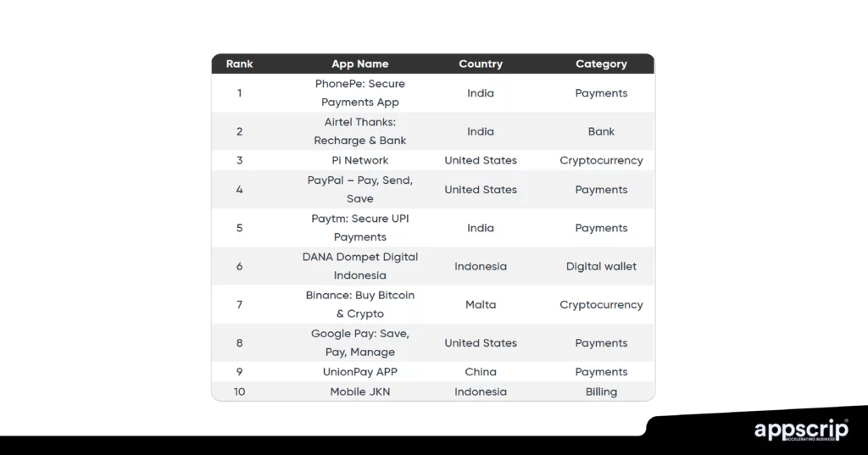
Task: Click the UnionPay APP name
Action: tap(360, 372)
